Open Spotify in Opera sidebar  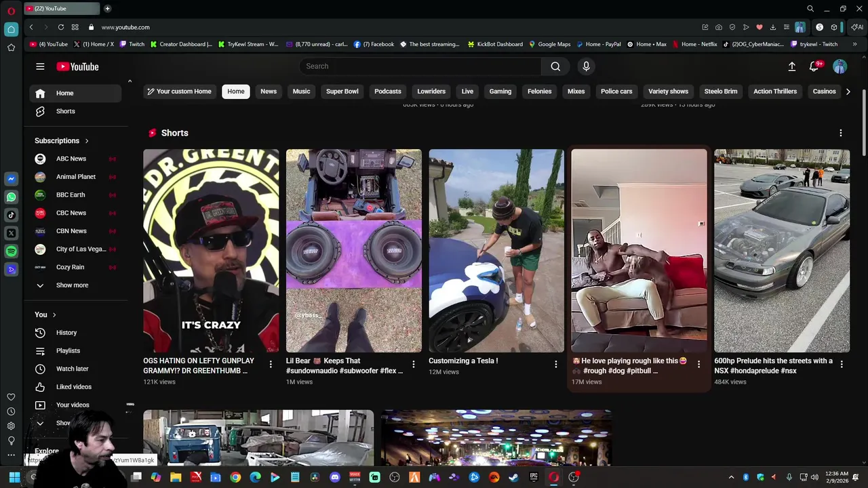coord(11,251)
